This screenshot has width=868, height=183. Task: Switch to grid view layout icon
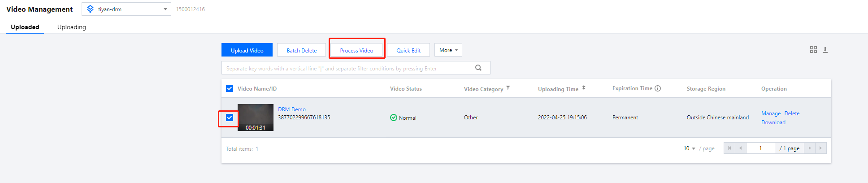pyautogui.click(x=813, y=50)
